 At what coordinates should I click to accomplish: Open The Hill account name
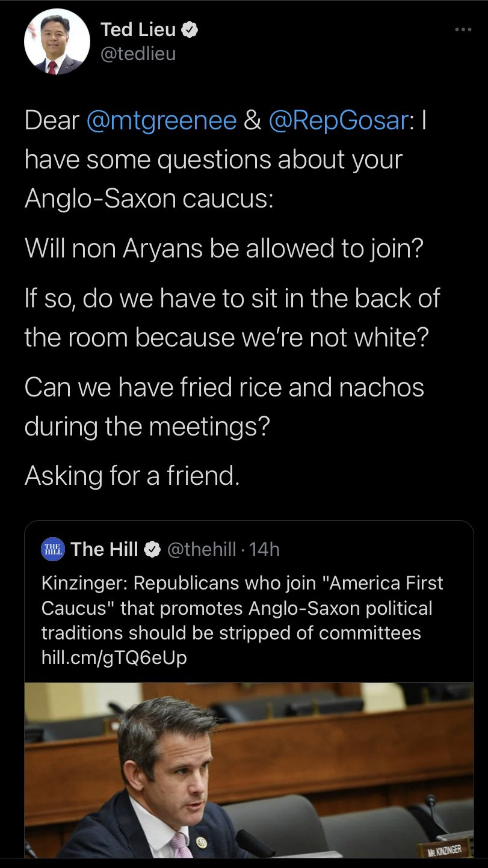pyautogui.click(x=104, y=549)
